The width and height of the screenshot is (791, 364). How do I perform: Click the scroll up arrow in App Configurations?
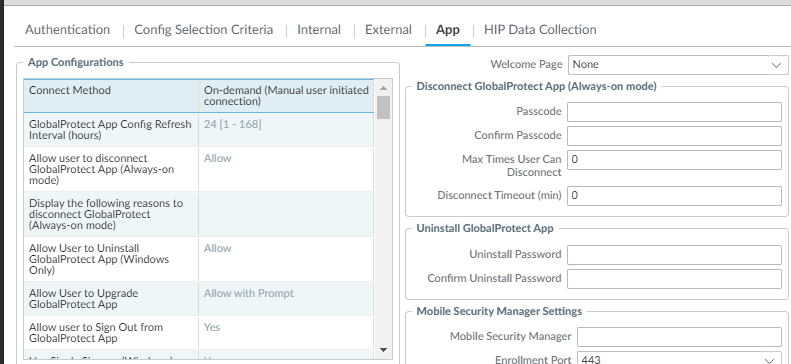pos(383,88)
